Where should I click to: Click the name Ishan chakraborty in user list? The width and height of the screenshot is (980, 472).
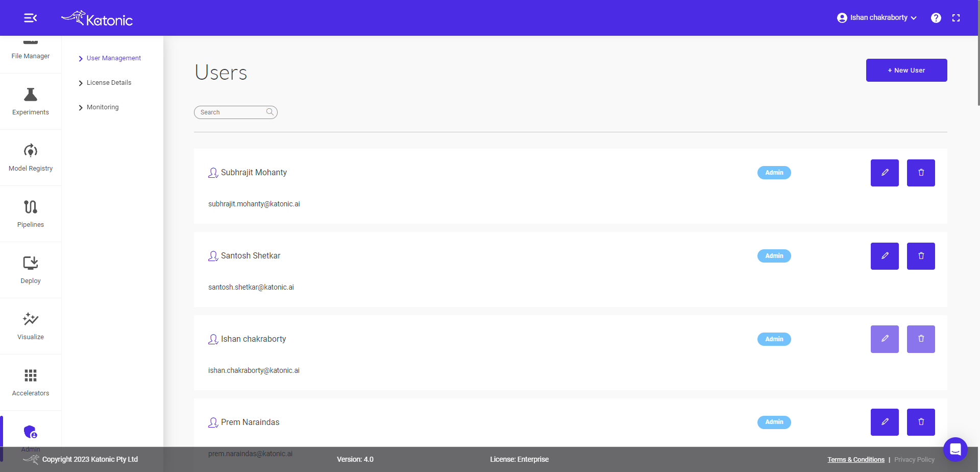point(253,339)
